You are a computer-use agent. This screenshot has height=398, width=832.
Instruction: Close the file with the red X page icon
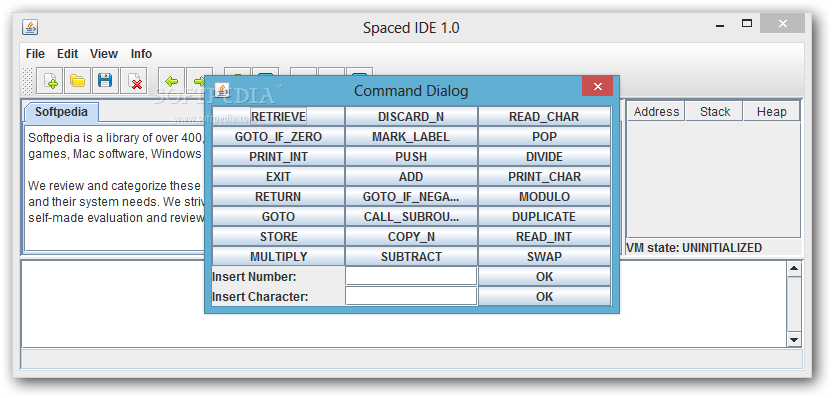[133, 81]
